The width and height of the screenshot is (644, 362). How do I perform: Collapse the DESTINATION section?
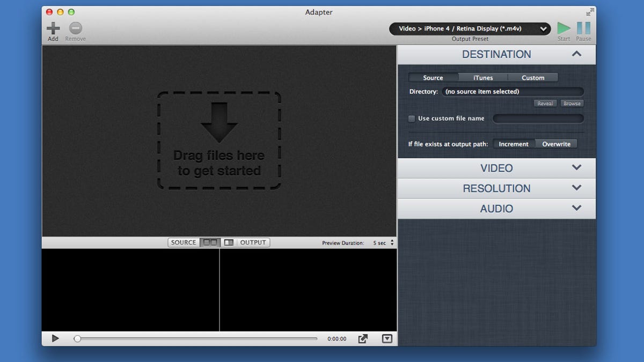[x=496, y=55]
